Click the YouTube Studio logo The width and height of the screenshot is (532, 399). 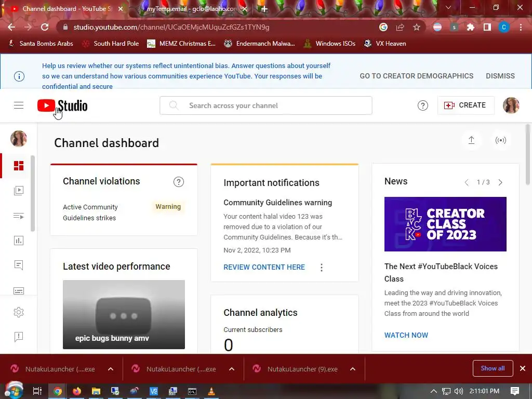point(62,106)
